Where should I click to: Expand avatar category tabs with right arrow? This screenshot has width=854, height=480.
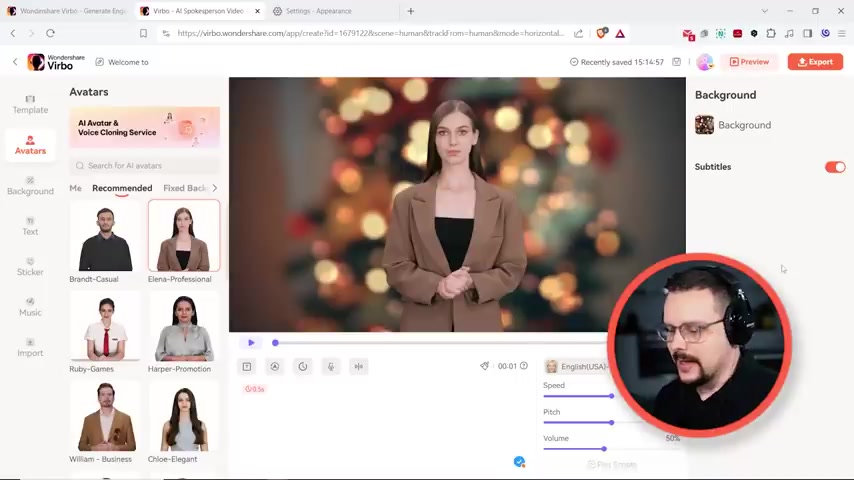(x=214, y=188)
